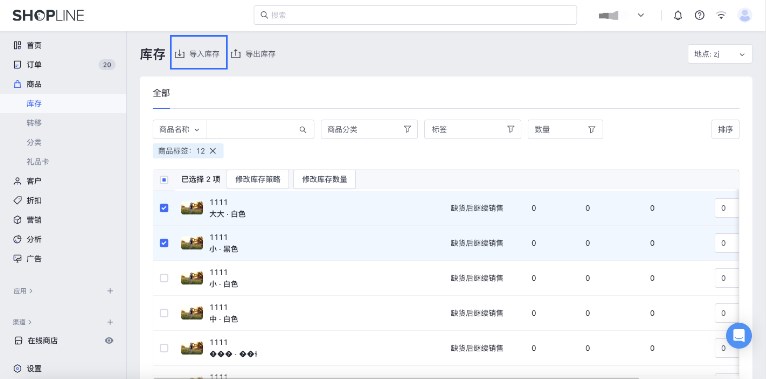This screenshot has height=379, width=766.
Task: Click the quantity field for 小 · 黑色
Action: click(726, 243)
